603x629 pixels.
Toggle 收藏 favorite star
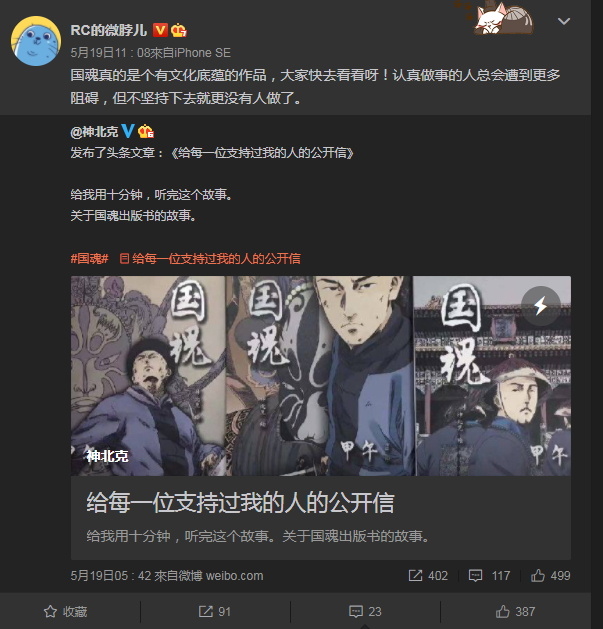(x=65, y=611)
